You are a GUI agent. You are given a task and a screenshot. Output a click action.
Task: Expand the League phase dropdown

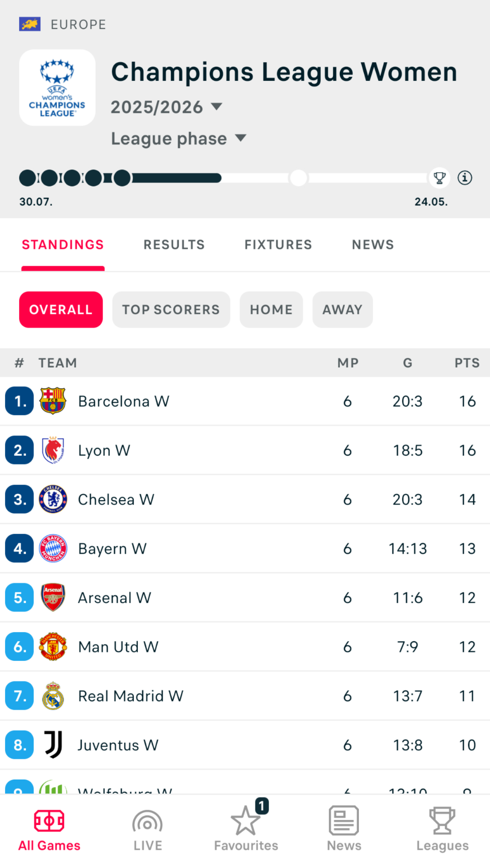(178, 138)
